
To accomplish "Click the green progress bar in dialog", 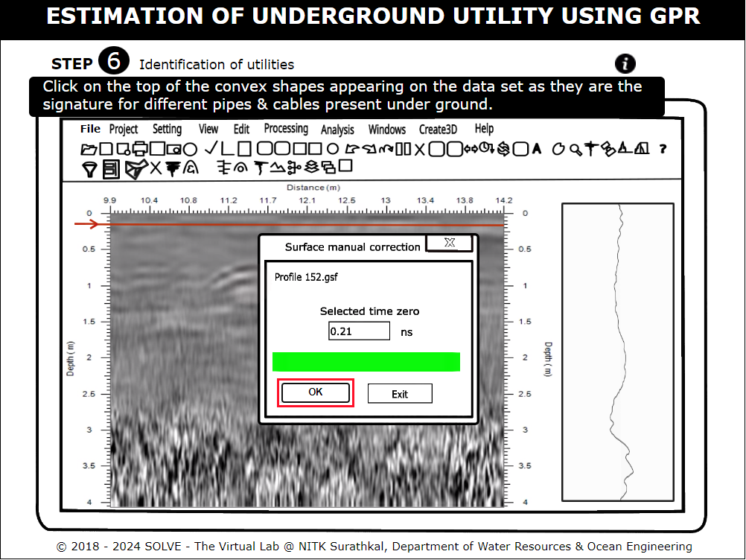I will (x=366, y=362).
